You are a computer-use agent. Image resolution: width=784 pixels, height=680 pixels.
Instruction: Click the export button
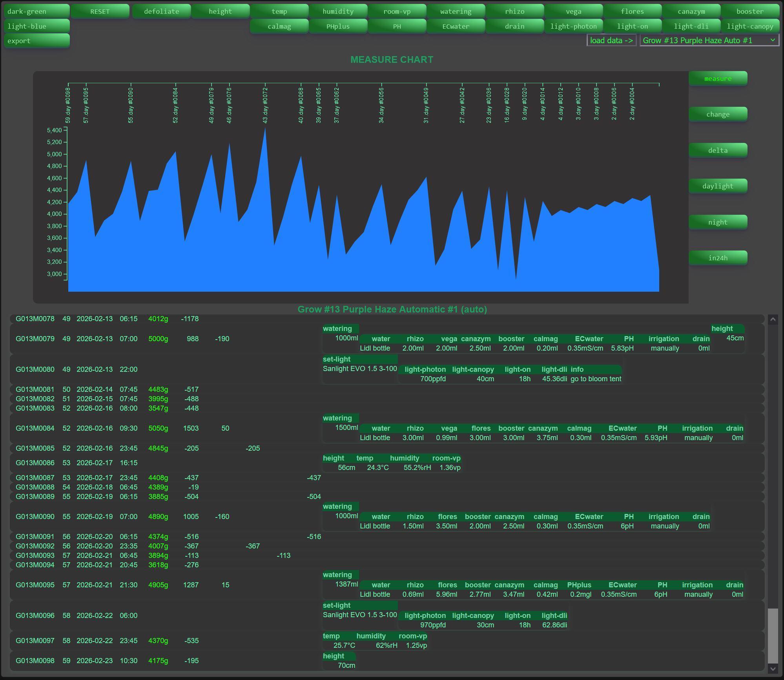(36, 41)
